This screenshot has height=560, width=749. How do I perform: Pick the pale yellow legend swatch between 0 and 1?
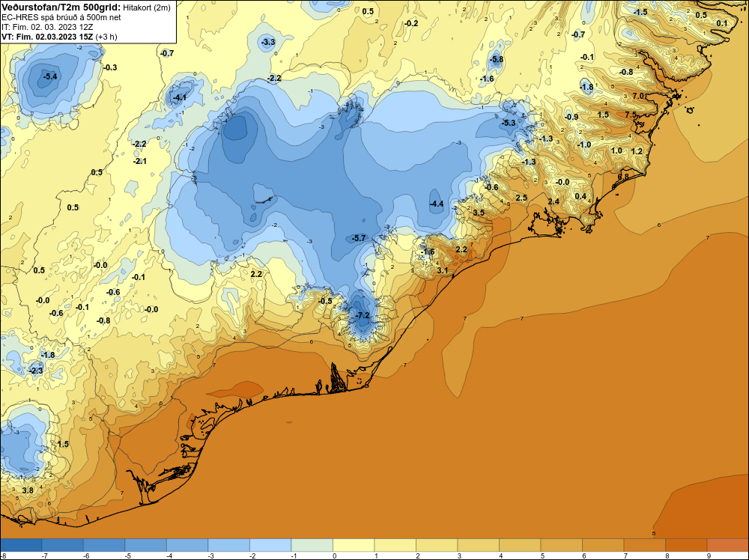354,545
